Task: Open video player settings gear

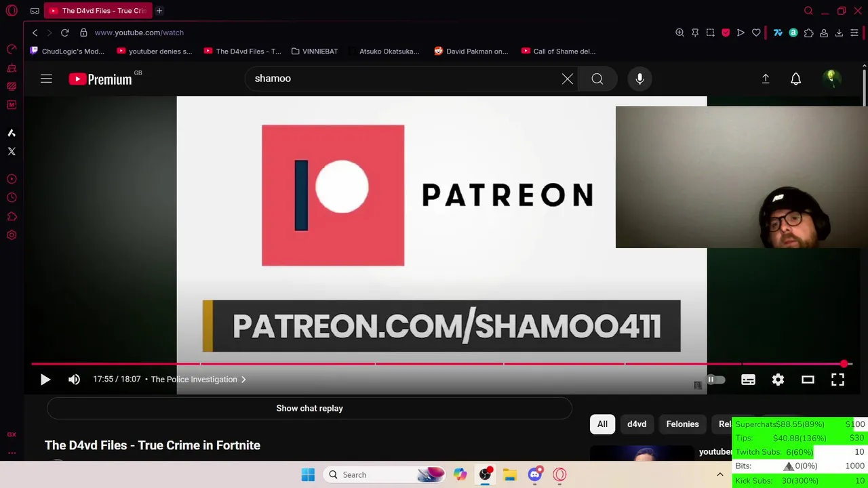Action: [778, 380]
